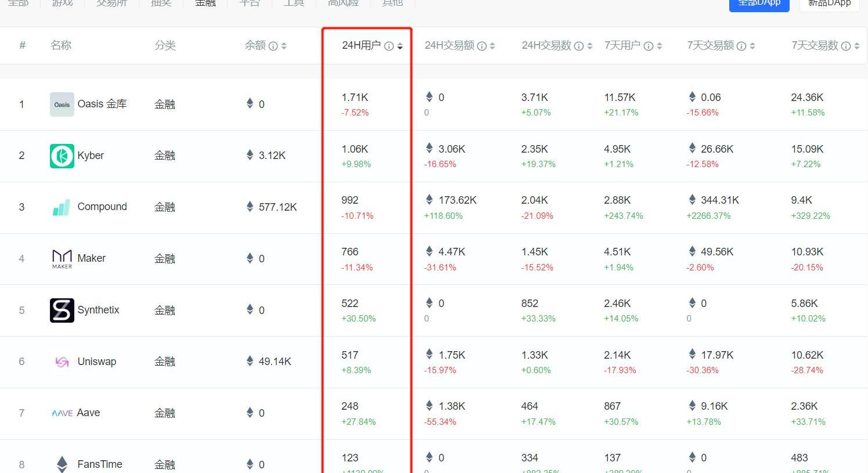Image resolution: width=868 pixels, height=473 pixels.
Task: Click info icon next to 余额 header
Action: (x=273, y=46)
